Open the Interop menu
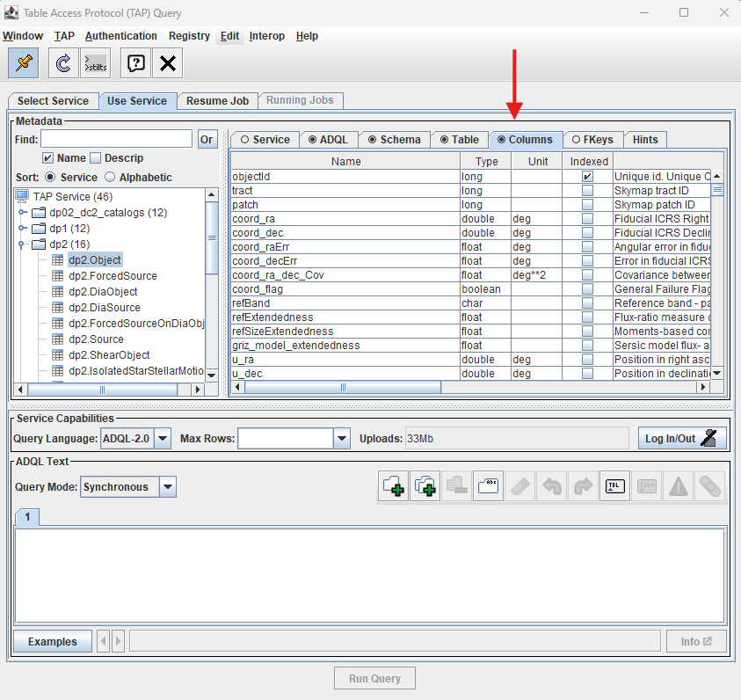741x700 pixels. point(267,36)
